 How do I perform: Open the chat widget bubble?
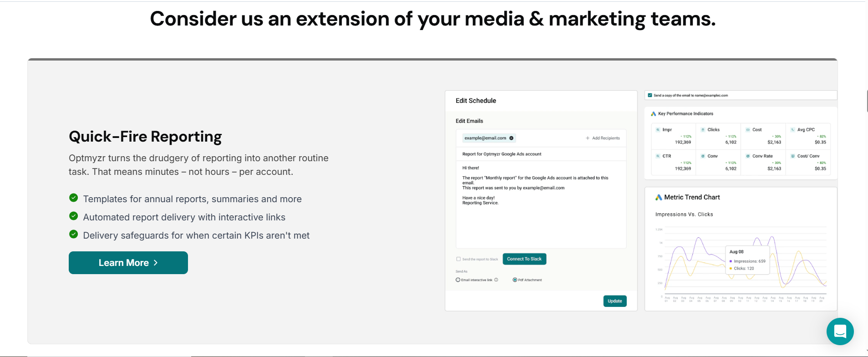[x=840, y=331]
